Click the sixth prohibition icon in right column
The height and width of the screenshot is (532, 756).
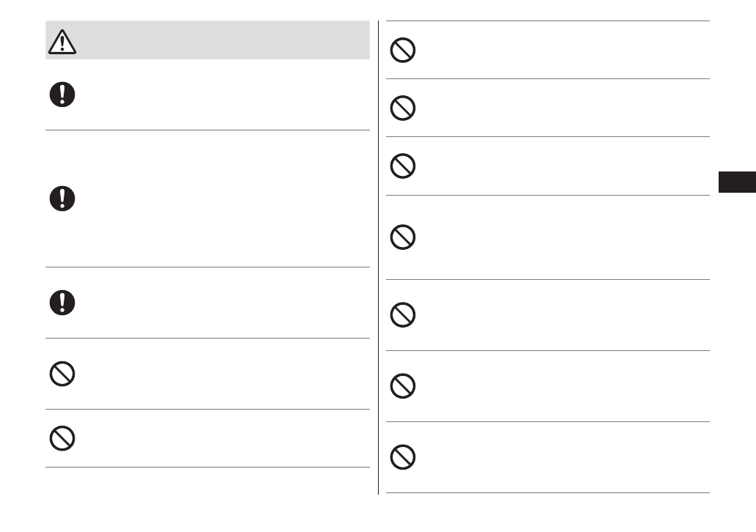(x=404, y=385)
